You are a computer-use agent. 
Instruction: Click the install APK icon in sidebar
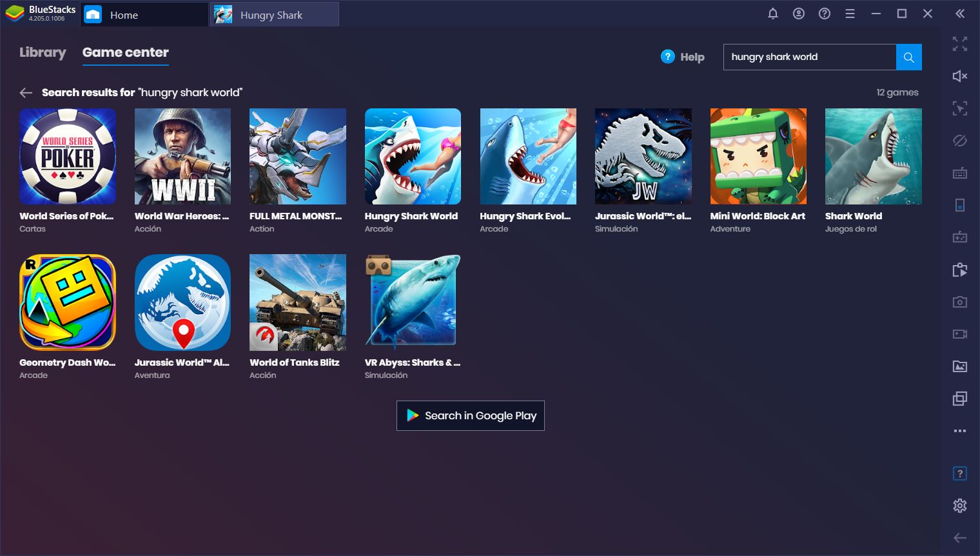point(960,270)
